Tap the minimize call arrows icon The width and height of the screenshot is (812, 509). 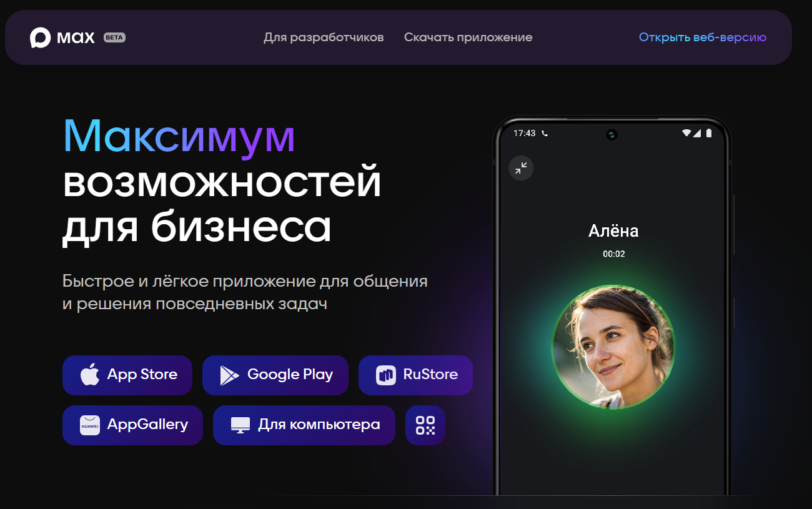coord(521,168)
